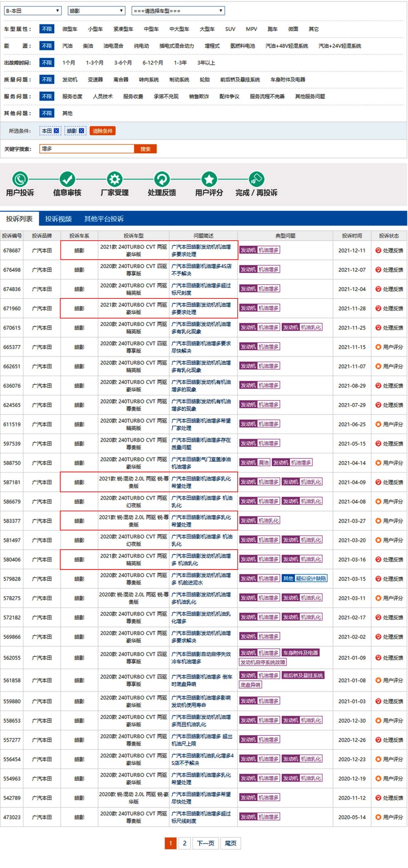Open complaint 广汽本田皓影自动启停失效冷车机油增多
The width and height of the screenshot is (408, 868).
(x=201, y=658)
